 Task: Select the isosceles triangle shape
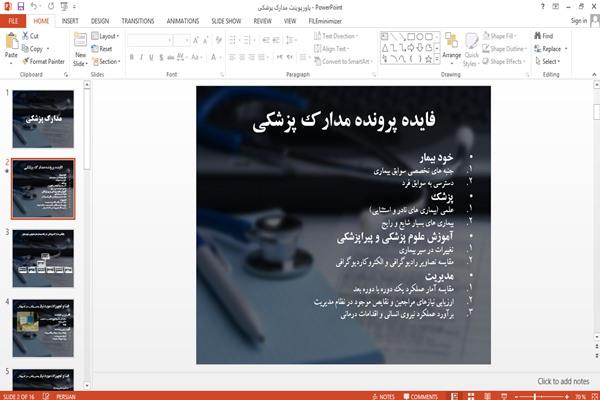(x=385, y=48)
